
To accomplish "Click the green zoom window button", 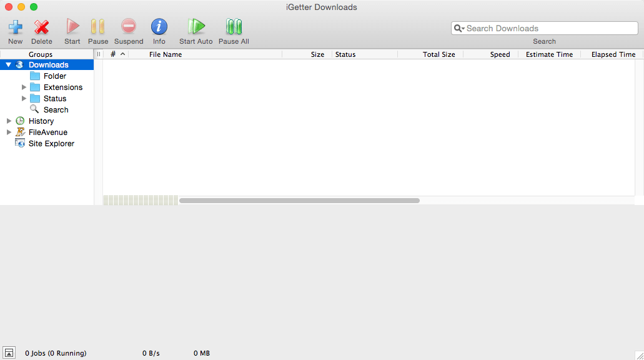I will tap(34, 7).
